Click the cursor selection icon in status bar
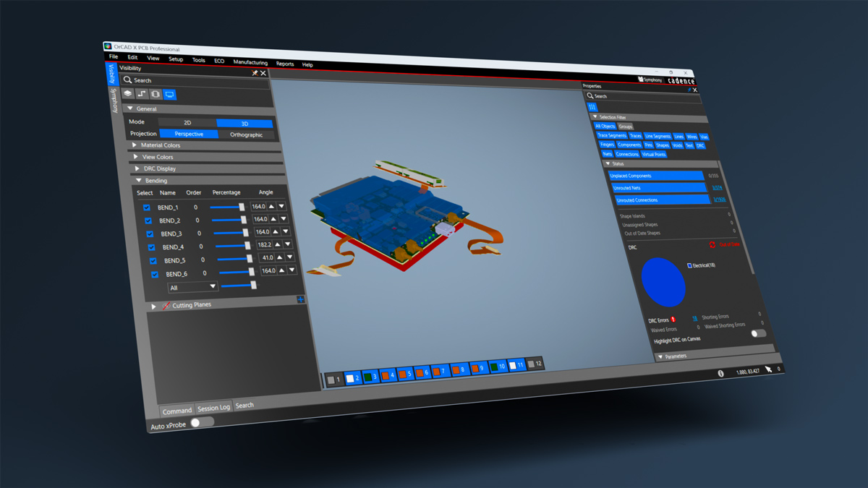This screenshot has width=868, height=488. click(x=768, y=369)
